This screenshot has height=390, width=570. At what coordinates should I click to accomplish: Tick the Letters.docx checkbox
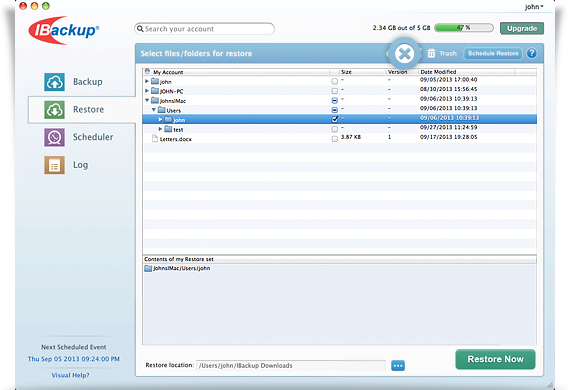(x=335, y=138)
